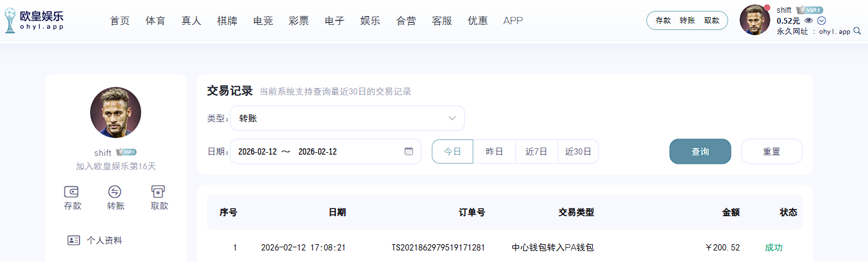Viewport: 868px width, 262px height.
Task: Expand the account menu chevron beside balance
Action: [822, 20]
